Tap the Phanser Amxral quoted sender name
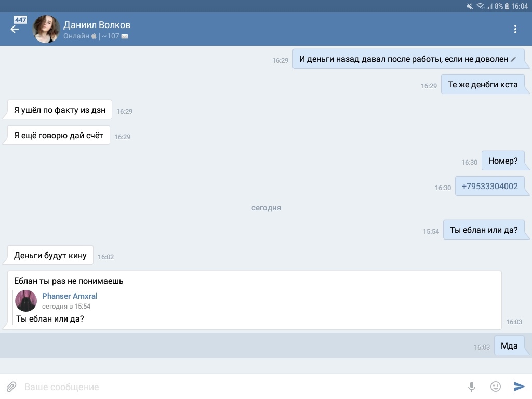 tap(70, 296)
